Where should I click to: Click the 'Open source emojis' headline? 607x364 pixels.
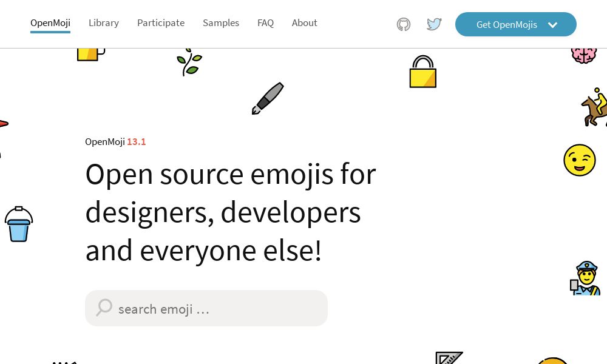pyautogui.click(x=231, y=212)
